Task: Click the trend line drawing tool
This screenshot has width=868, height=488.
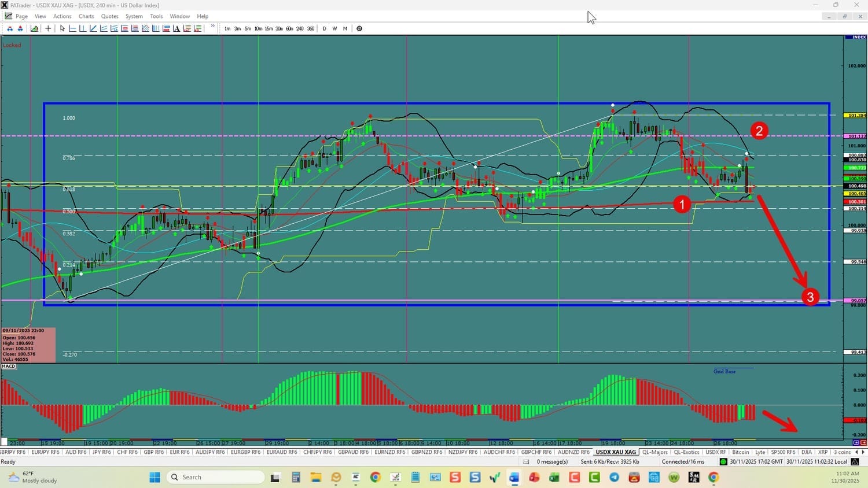Action: pos(93,28)
